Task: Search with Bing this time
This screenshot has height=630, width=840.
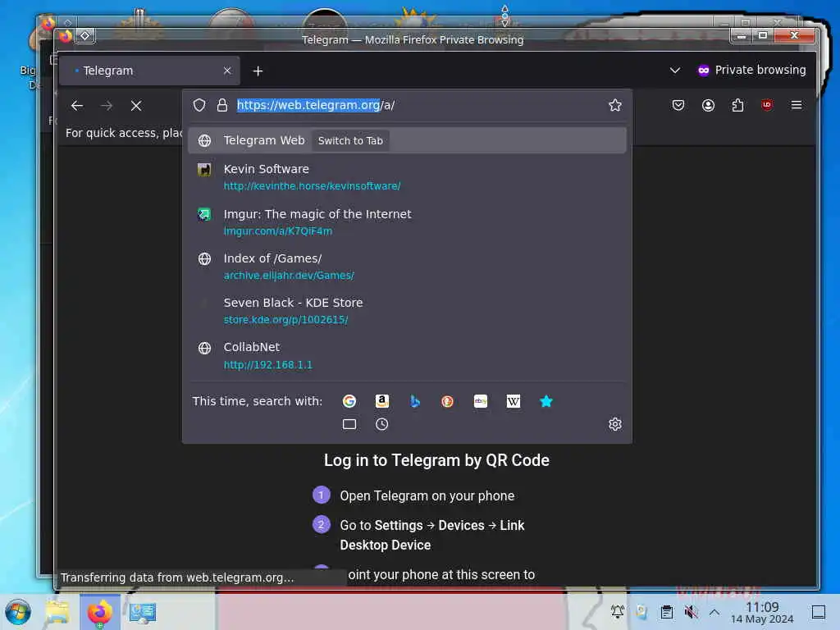Action: [414, 400]
